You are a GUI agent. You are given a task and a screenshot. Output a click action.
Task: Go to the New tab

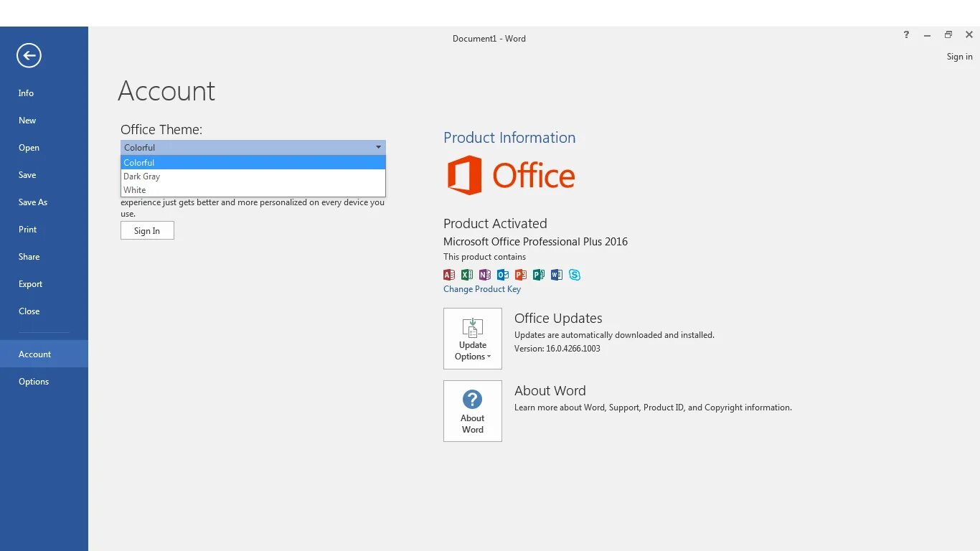tap(44, 121)
